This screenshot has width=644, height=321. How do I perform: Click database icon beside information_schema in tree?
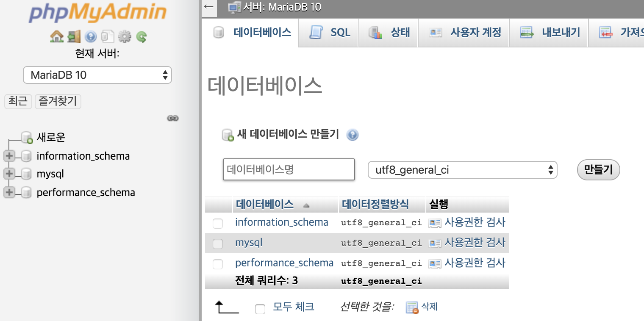click(x=27, y=156)
